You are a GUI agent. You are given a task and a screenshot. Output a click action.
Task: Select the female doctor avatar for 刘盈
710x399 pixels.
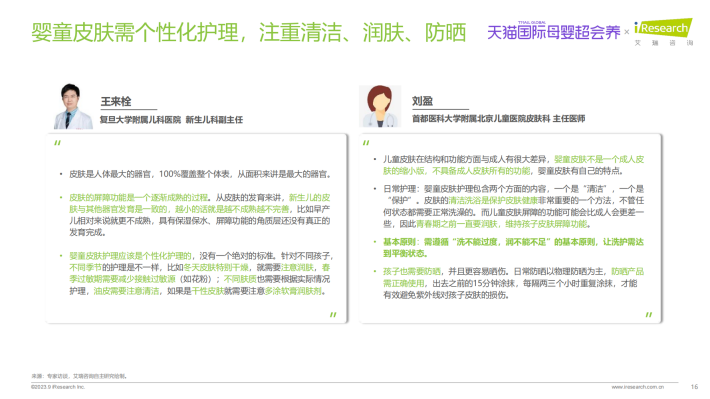click(380, 106)
